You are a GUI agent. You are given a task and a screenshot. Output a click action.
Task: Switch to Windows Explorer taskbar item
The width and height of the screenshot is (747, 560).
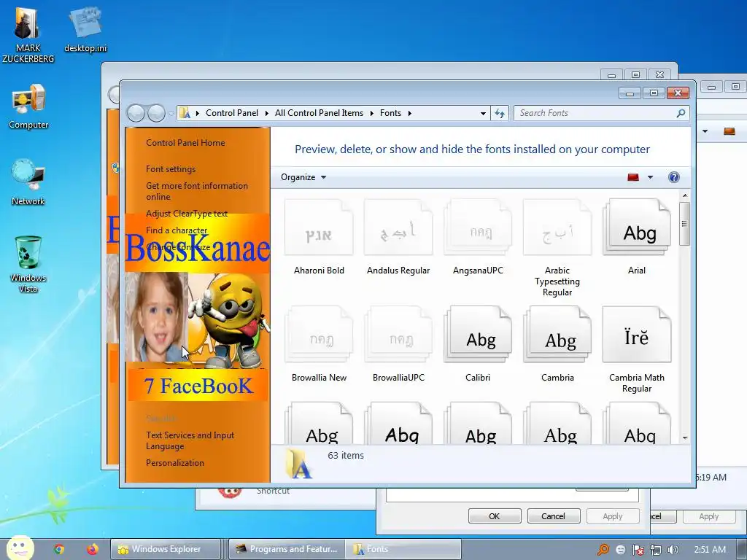tap(166, 549)
